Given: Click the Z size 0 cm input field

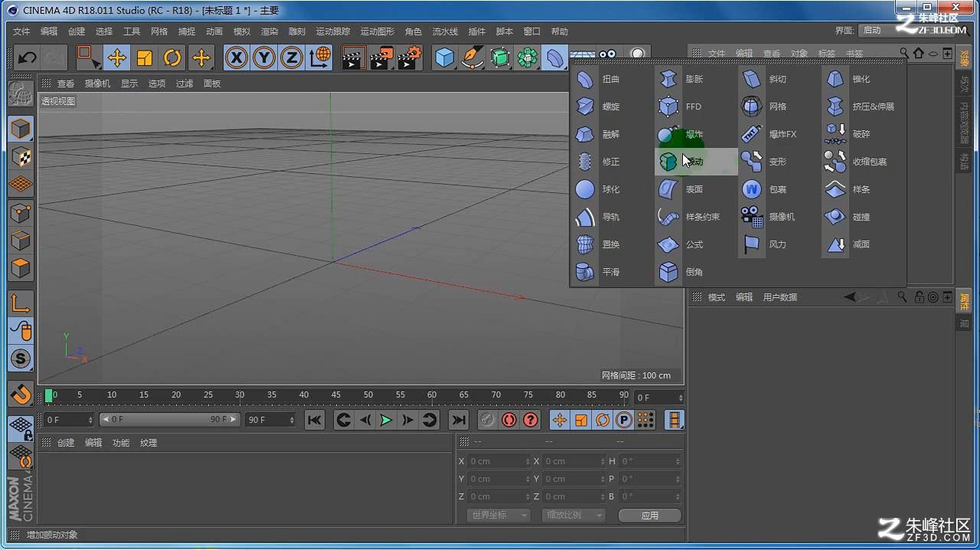Looking at the screenshot, I should tap(573, 496).
